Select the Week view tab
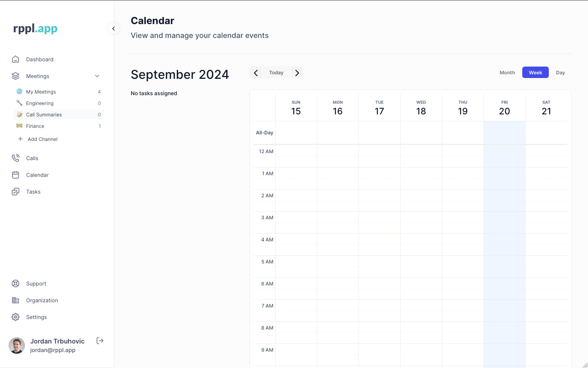 point(535,73)
